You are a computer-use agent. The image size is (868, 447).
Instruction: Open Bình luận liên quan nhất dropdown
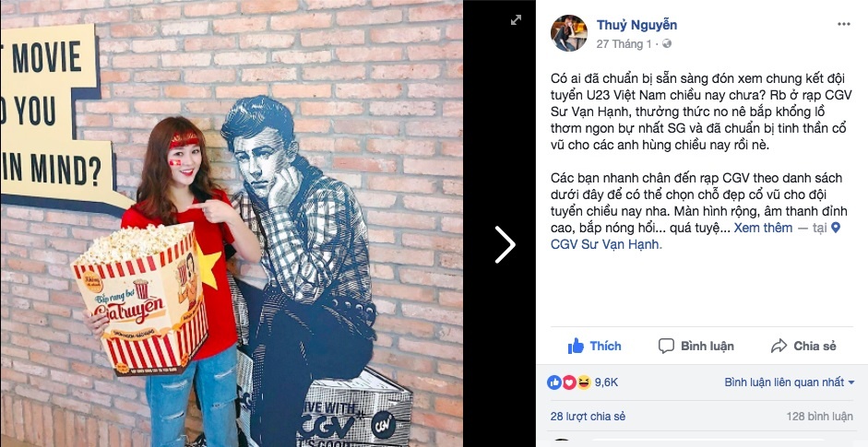click(790, 382)
